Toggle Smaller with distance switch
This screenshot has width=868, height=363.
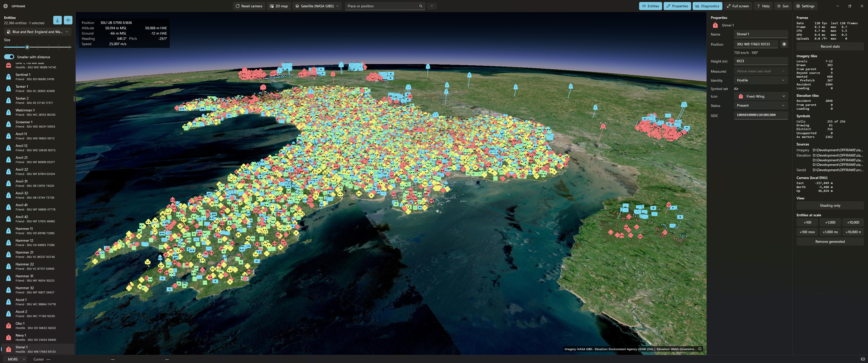[9, 57]
